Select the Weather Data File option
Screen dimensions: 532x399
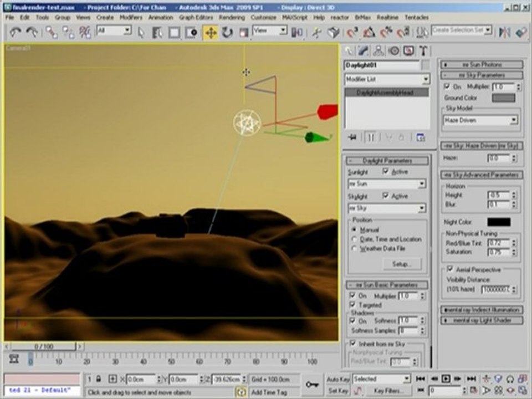(x=354, y=249)
